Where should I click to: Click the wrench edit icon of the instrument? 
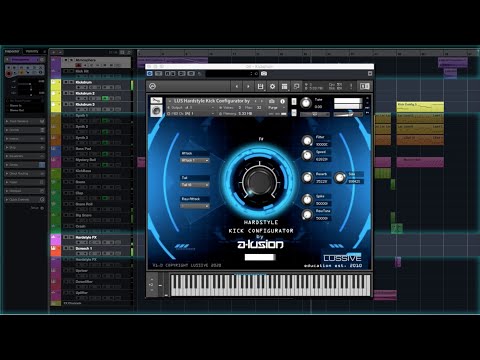point(156,100)
